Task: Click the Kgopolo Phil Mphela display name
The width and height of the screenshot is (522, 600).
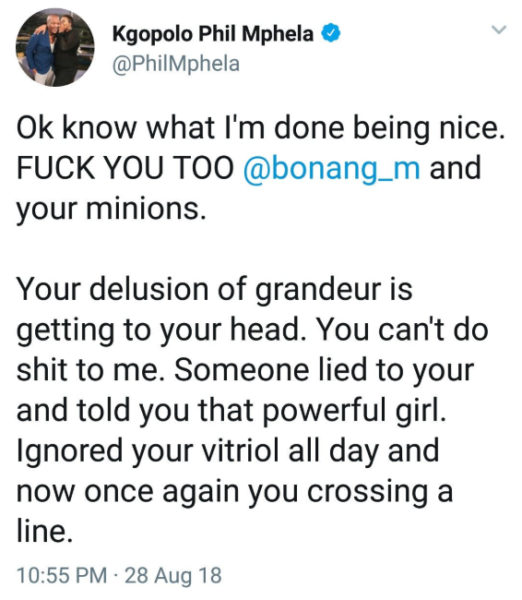Action: 213,34
